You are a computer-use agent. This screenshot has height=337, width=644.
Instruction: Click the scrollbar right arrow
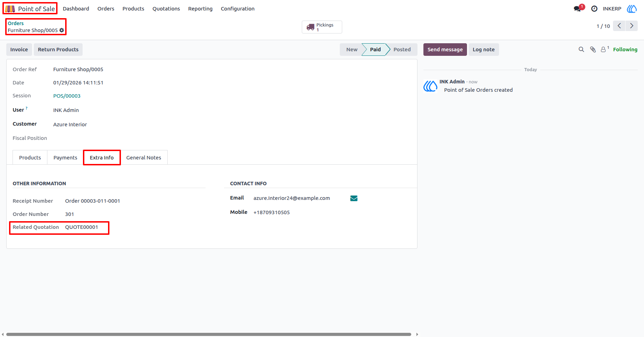(417, 334)
